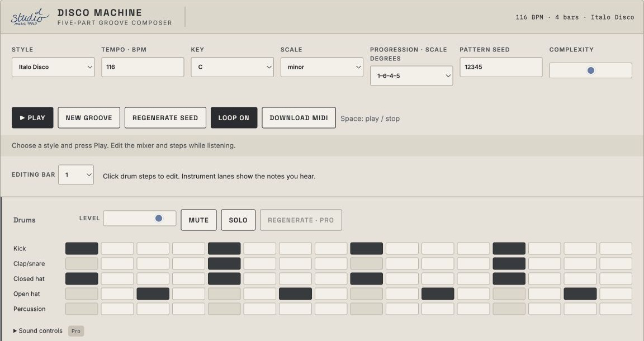
Task: Enable Open hat step 1
Action: (x=82, y=293)
